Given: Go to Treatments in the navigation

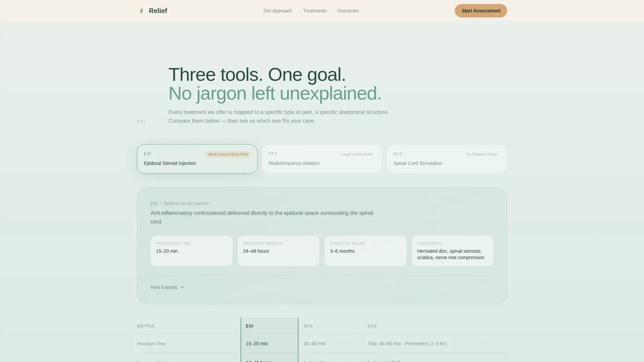Looking at the screenshot, I should pos(315,11).
